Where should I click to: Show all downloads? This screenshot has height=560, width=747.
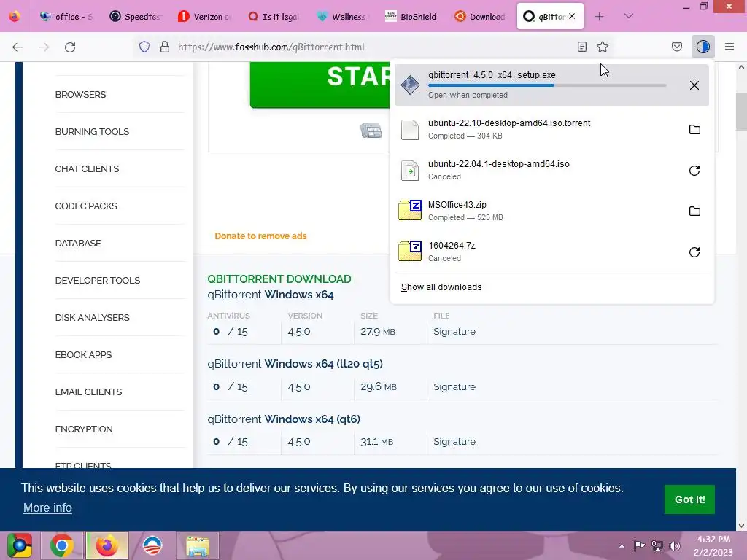point(441,287)
